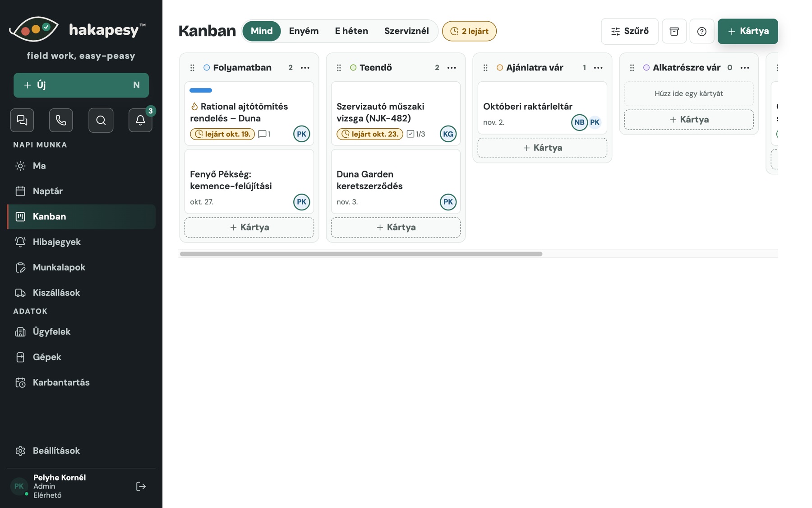Click the hakapesy logo
This screenshot has width=812, height=508.
point(78,30)
